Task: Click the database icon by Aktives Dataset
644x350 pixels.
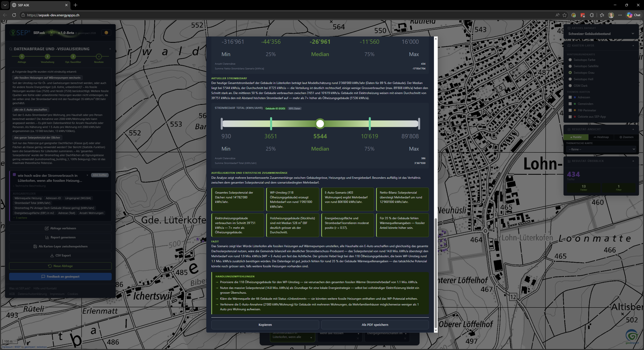Action: 569,28
